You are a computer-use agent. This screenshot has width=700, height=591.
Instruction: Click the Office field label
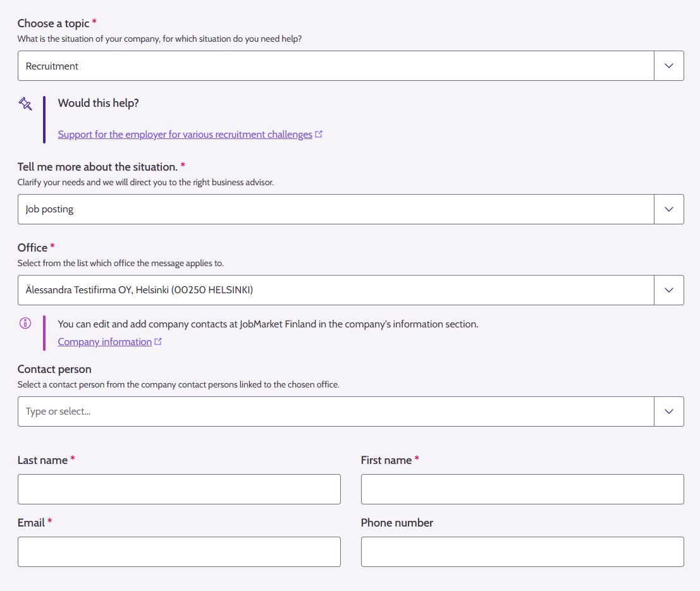click(x=32, y=248)
